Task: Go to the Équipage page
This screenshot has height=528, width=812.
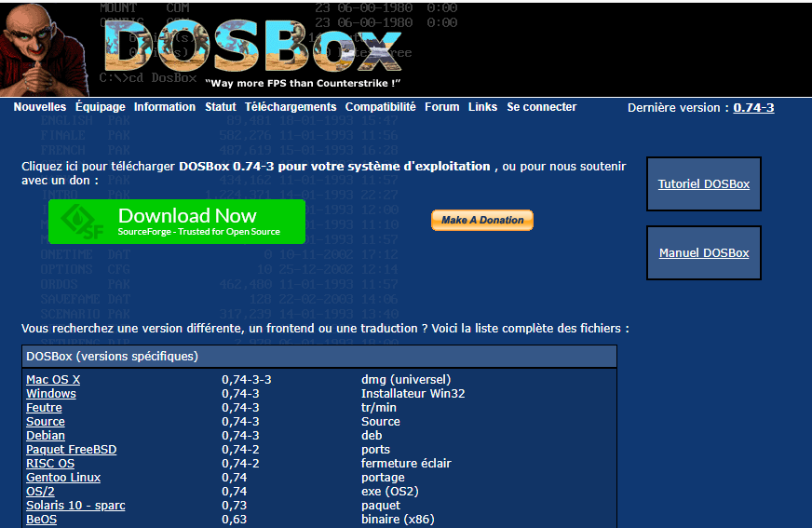Action: 101,107
